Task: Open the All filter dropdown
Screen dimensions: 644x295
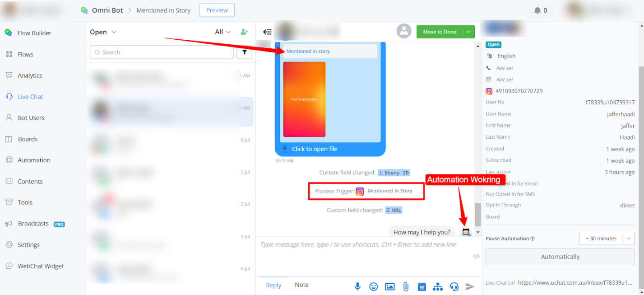Action: click(x=223, y=32)
